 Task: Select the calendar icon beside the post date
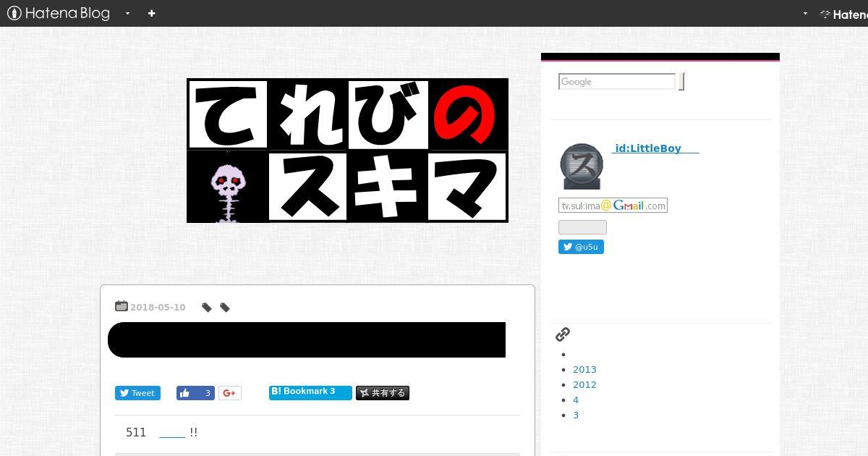[122, 306]
